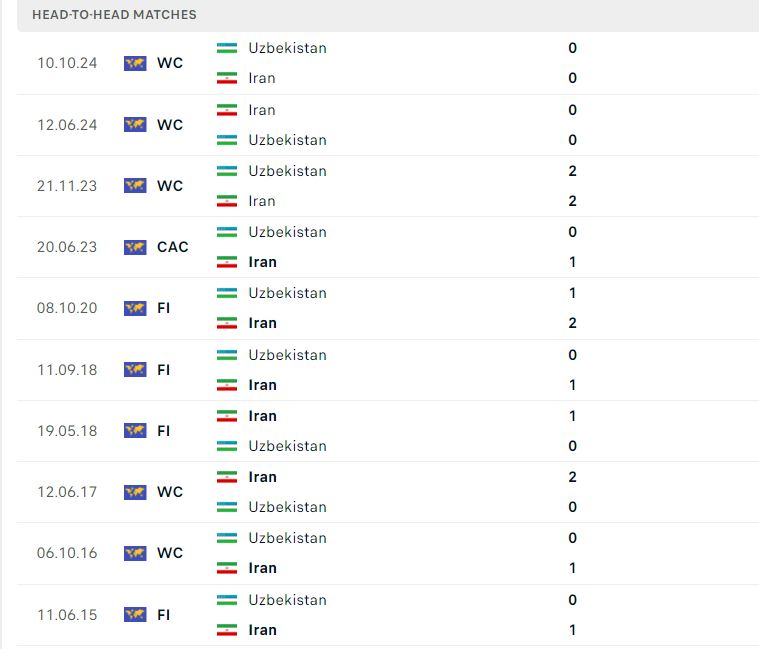759x649 pixels.
Task: Click the Iran flag in the 20.06.23 match
Action: pyautogui.click(x=227, y=262)
